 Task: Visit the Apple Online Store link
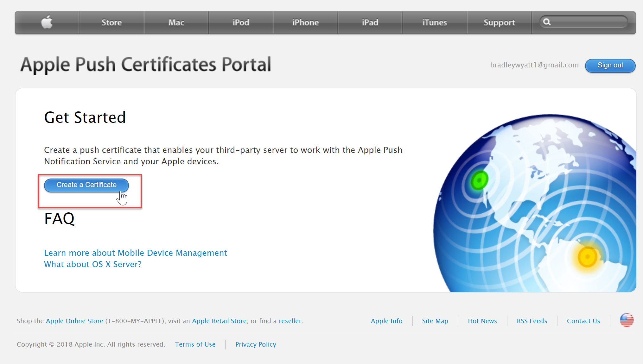click(x=74, y=321)
